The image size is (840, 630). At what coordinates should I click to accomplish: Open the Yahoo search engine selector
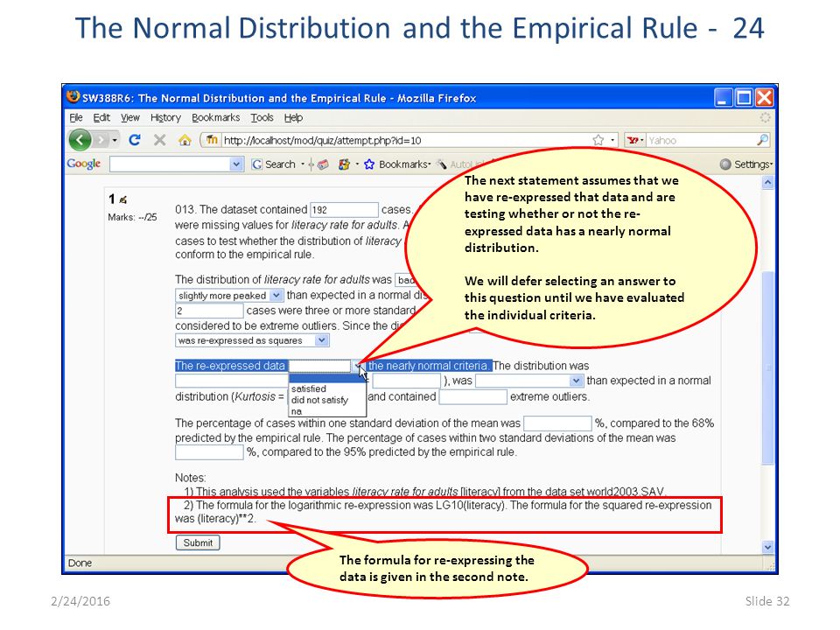pos(635,140)
